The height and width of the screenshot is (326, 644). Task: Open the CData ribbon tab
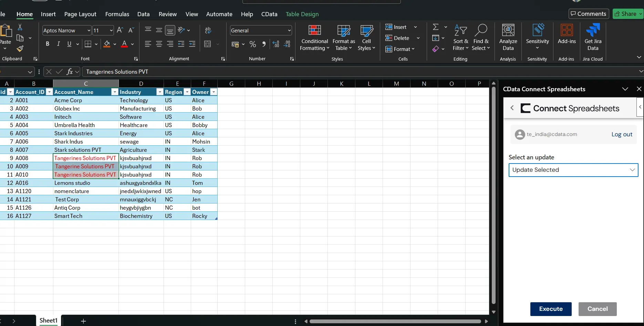pyautogui.click(x=269, y=14)
